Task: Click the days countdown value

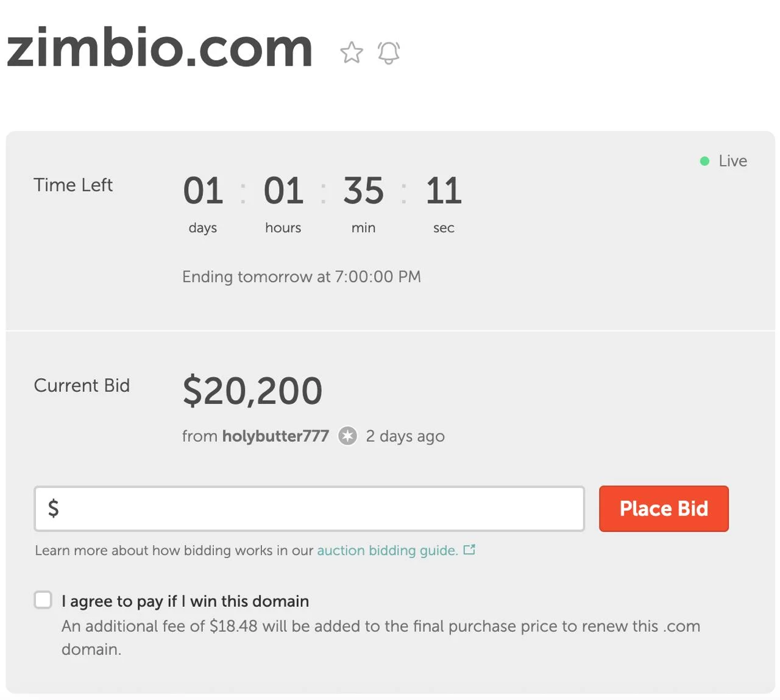Action: [x=203, y=191]
